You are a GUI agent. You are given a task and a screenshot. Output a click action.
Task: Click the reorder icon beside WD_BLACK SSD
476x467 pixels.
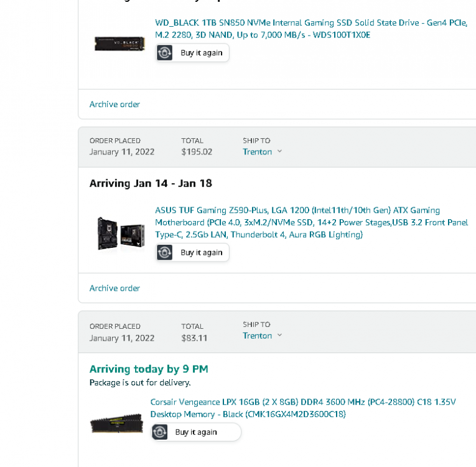tap(165, 53)
